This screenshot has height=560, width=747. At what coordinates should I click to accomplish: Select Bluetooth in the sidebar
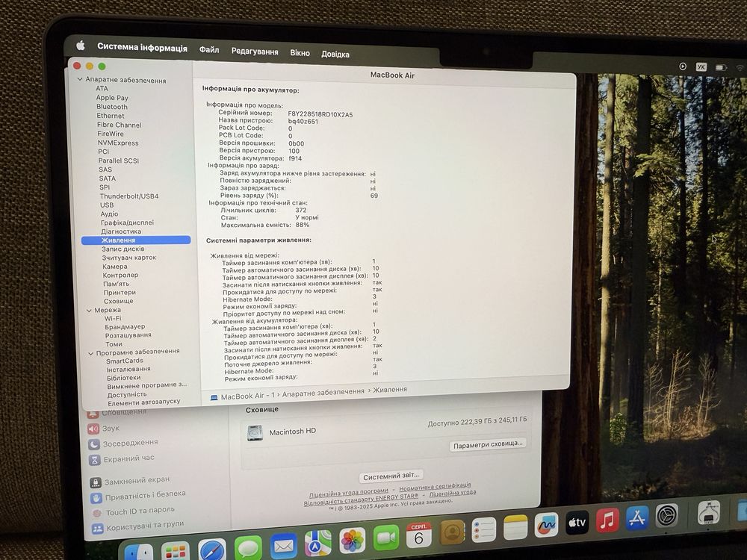(112, 107)
